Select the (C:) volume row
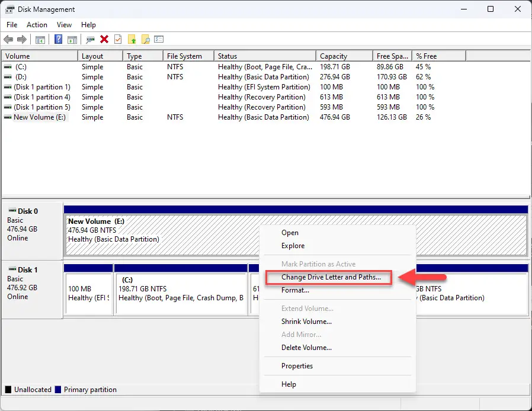Image resolution: width=532 pixels, height=411 pixels. [234, 67]
